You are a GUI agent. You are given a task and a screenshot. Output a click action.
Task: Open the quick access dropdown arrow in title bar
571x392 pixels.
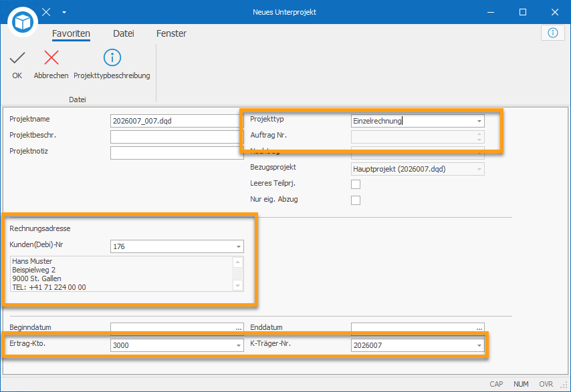point(64,12)
